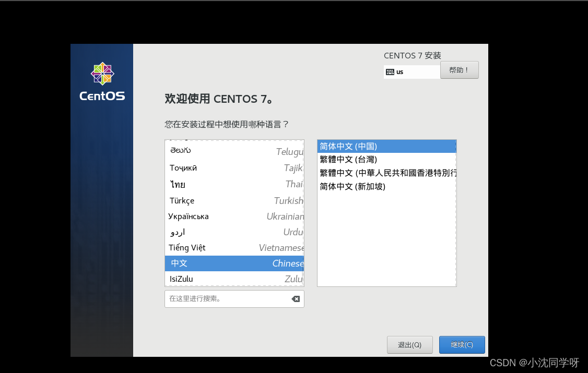Screen dimensions: 588x373
Task: Choose Türkçe Turkish language
Action: coord(234,200)
